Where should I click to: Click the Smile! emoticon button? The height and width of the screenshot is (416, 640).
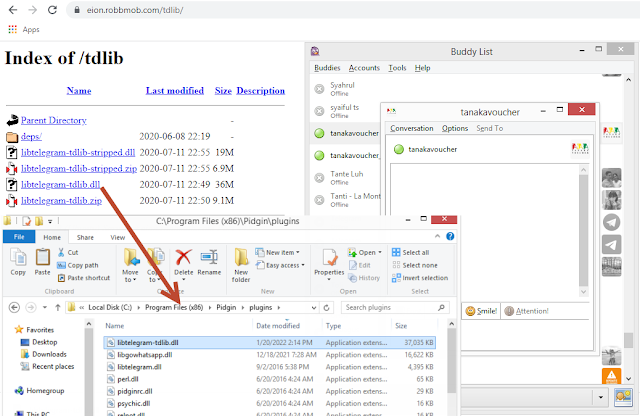(x=481, y=311)
